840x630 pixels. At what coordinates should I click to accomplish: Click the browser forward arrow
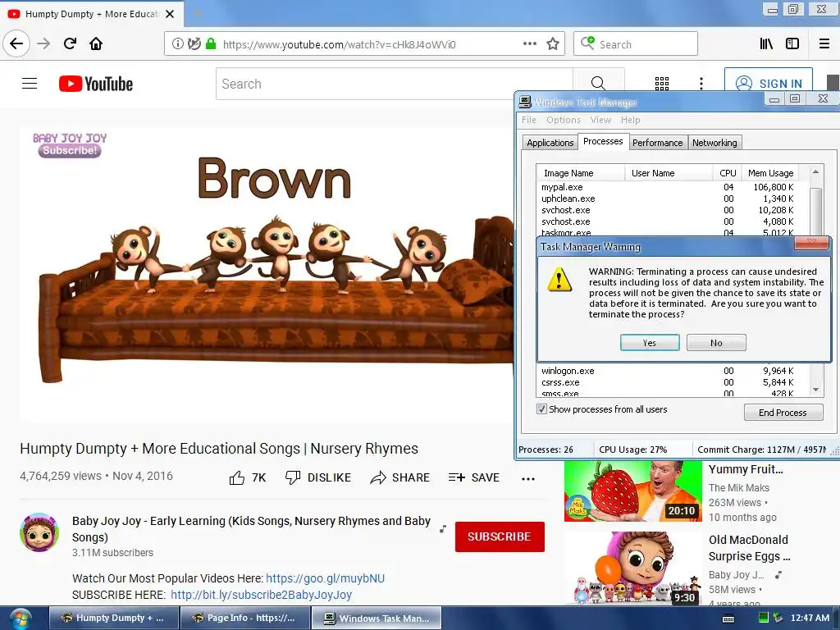tap(43, 43)
